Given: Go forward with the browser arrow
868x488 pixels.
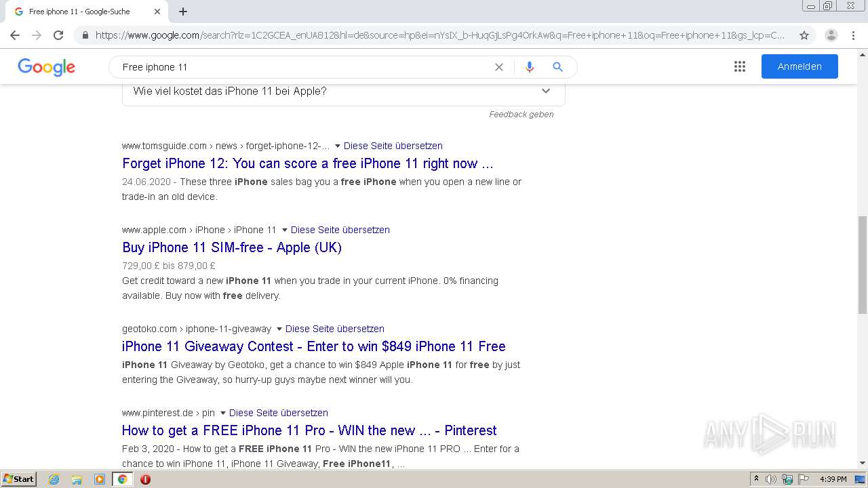Looking at the screenshot, I should 37,35.
